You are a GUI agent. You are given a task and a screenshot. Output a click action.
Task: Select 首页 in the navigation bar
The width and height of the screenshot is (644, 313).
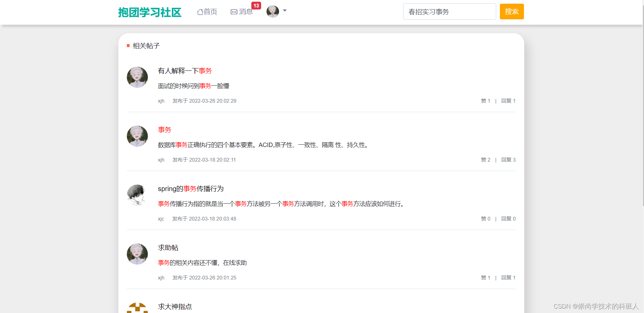(x=207, y=12)
